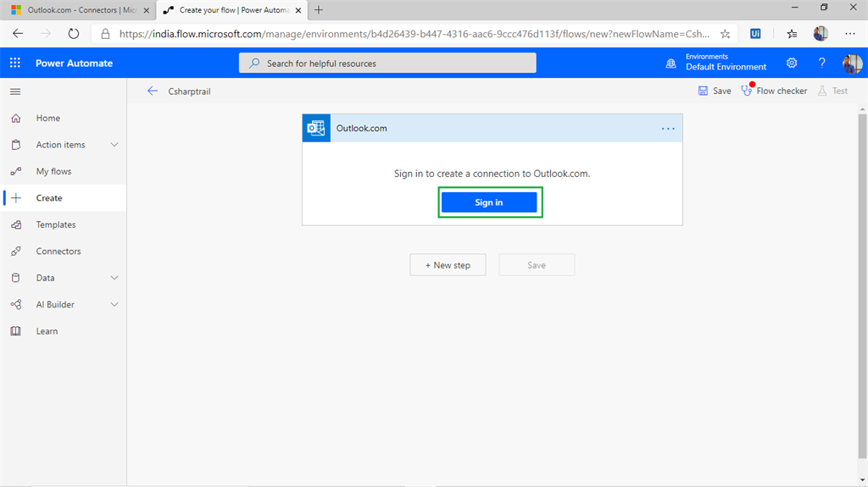
Task: Collapse the left navigation hamburger menu
Action: coord(15,91)
